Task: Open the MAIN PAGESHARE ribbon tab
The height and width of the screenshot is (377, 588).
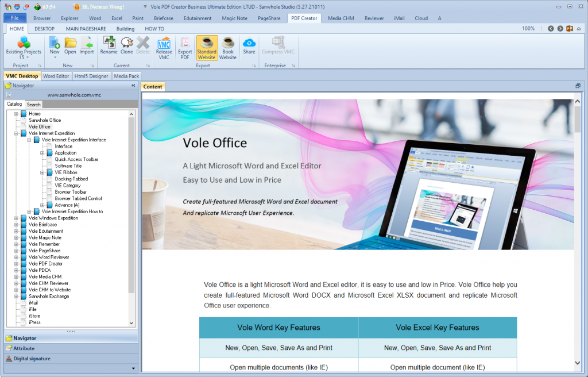Action: click(86, 29)
